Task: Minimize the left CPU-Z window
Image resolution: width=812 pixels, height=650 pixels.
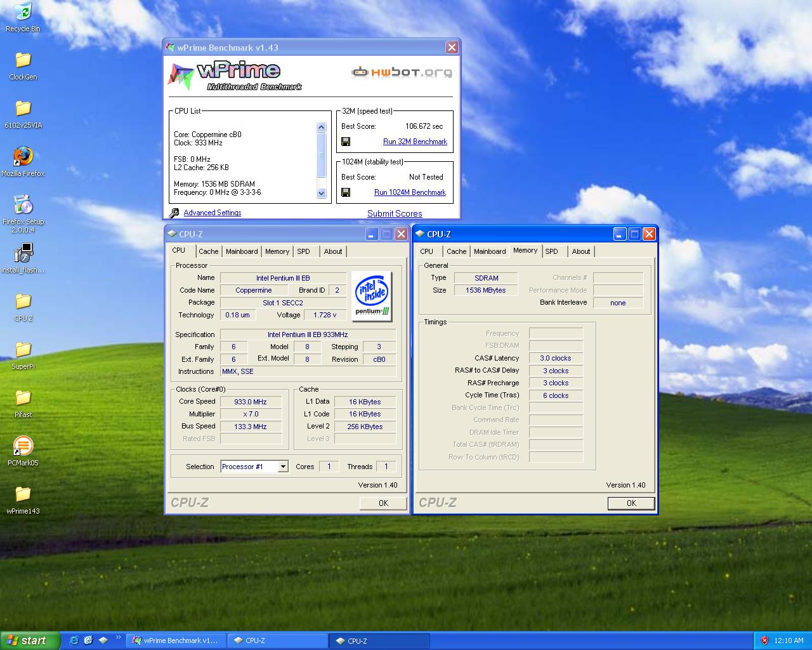Action: (x=372, y=234)
